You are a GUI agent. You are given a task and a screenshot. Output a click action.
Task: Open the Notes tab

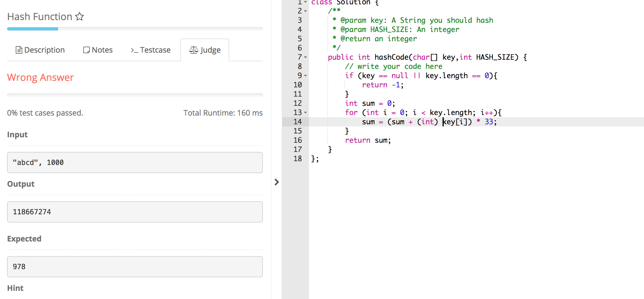pos(102,50)
